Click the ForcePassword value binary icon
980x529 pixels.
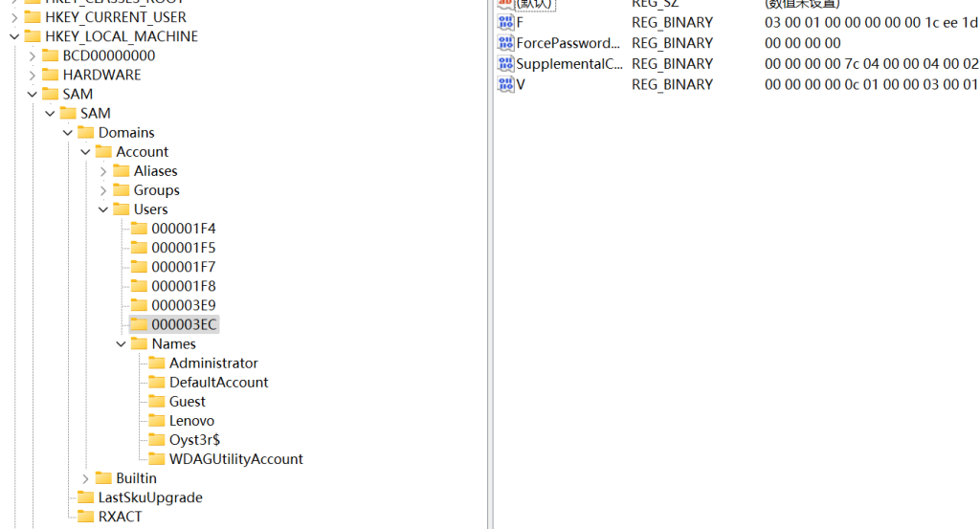coord(505,43)
